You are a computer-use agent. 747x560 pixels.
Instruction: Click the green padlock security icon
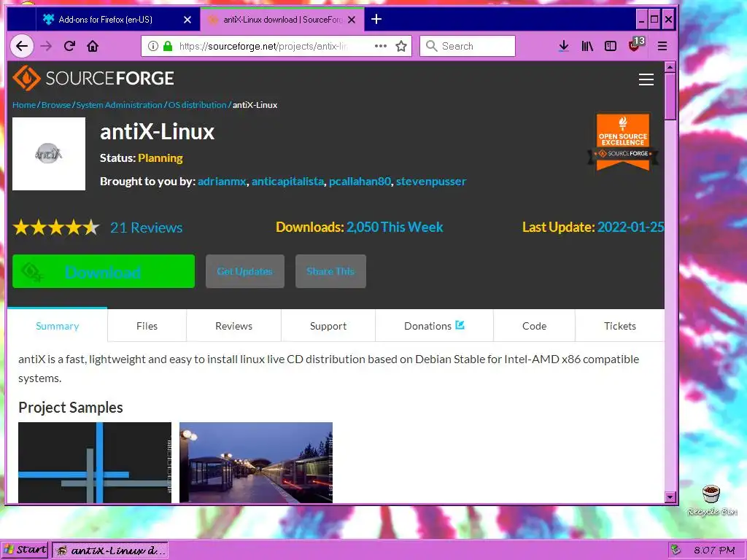[x=168, y=46]
